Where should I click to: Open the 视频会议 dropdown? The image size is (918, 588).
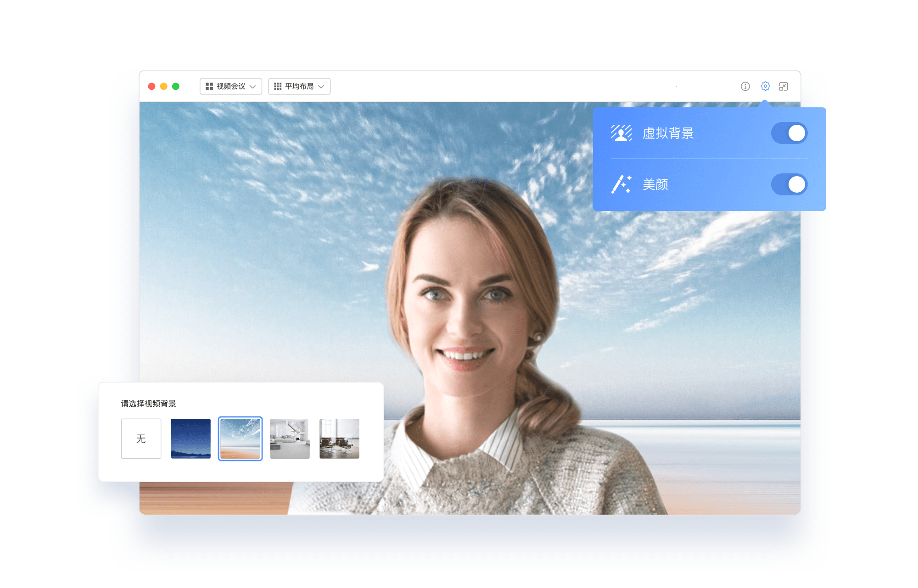231,86
